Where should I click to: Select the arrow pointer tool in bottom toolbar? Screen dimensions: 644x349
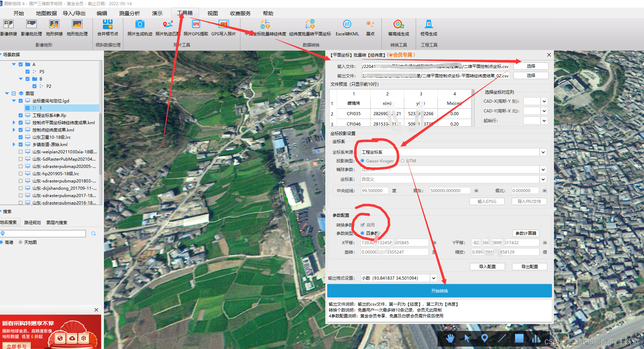pos(467,338)
